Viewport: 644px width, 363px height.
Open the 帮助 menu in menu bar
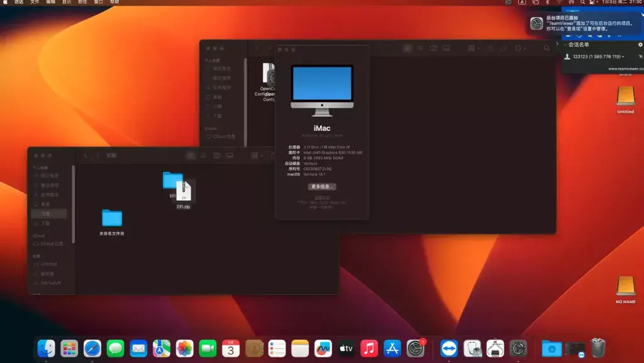pyautogui.click(x=114, y=2)
